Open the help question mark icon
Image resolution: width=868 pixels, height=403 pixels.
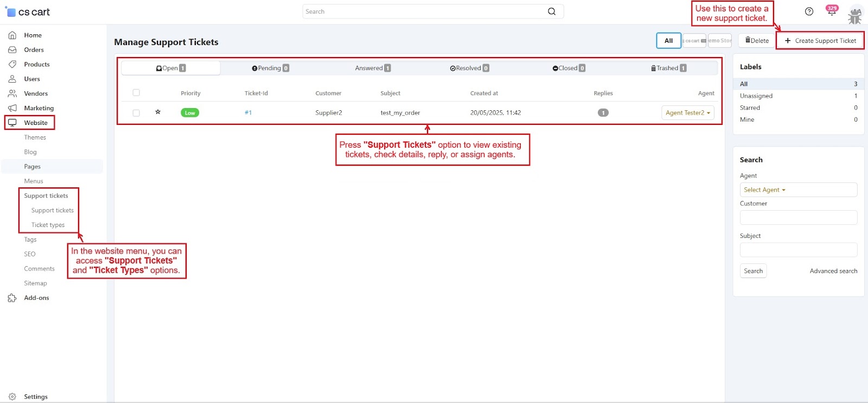tap(809, 11)
